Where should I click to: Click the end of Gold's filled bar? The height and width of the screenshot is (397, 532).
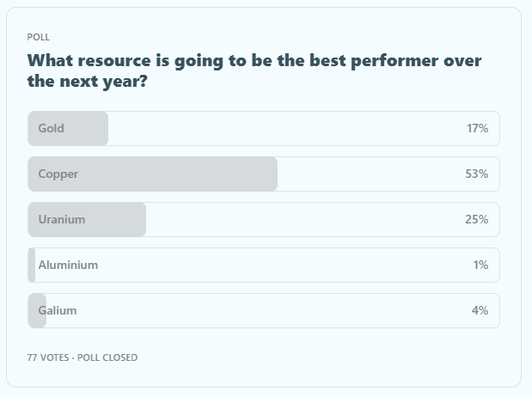coord(104,129)
